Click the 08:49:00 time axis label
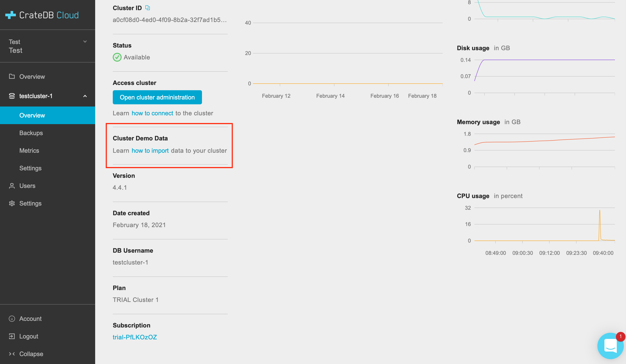The height and width of the screenshot is (364, 626). 496,253
